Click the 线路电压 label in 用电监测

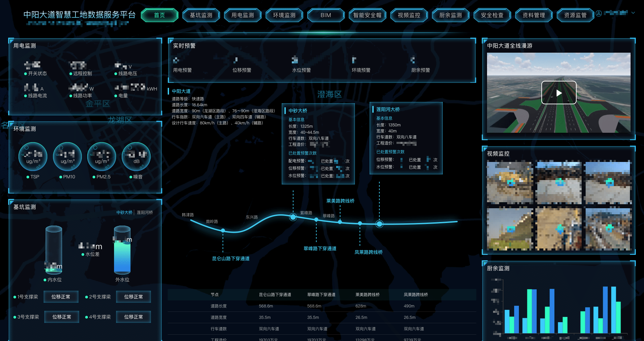tap(128, 73)
